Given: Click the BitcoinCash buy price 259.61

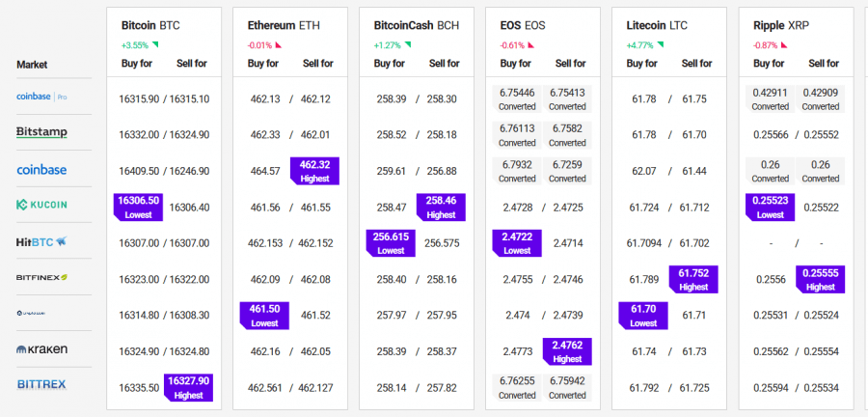Looking at the screenshot, I should coord(392,171).
